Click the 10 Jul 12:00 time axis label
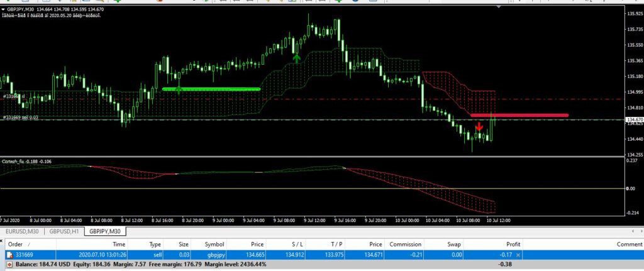The width and height of the screenshot is (644, 271). (499, 221)
